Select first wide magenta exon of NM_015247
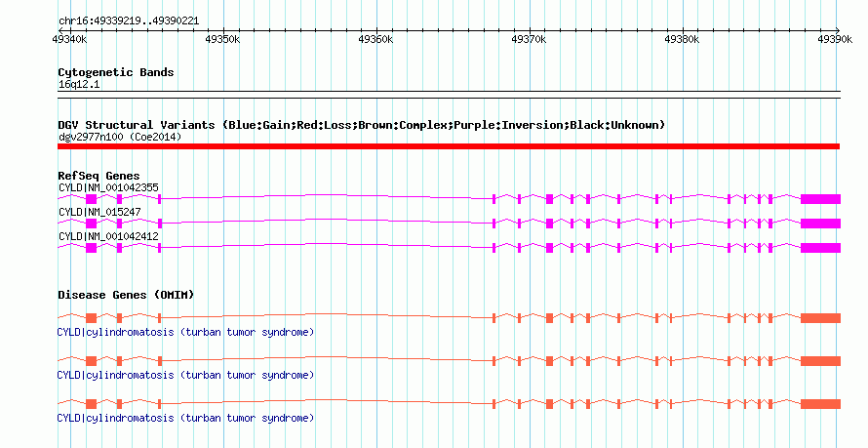The image size is (868, 448). 92,224
